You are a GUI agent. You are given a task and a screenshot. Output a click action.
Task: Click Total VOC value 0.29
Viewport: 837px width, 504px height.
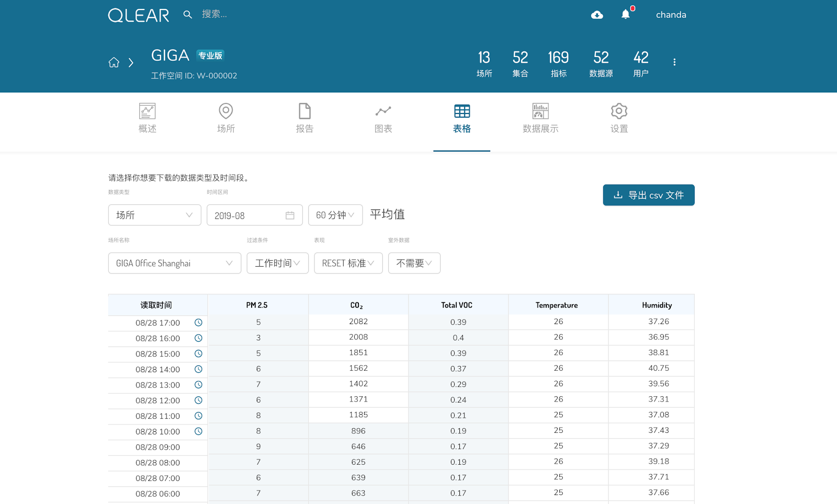click(x=458, y=384)
